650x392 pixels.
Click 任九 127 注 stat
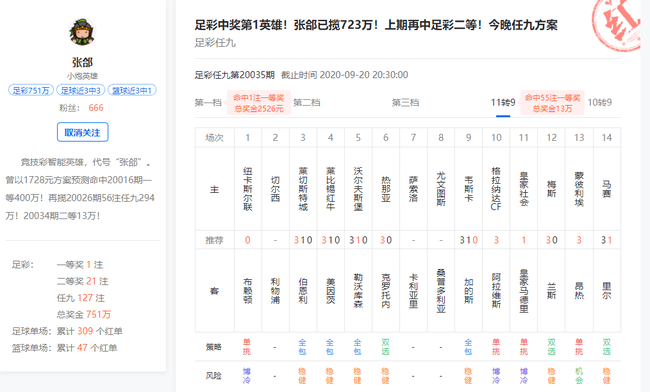pyautogui.click(x=80, y=298)
